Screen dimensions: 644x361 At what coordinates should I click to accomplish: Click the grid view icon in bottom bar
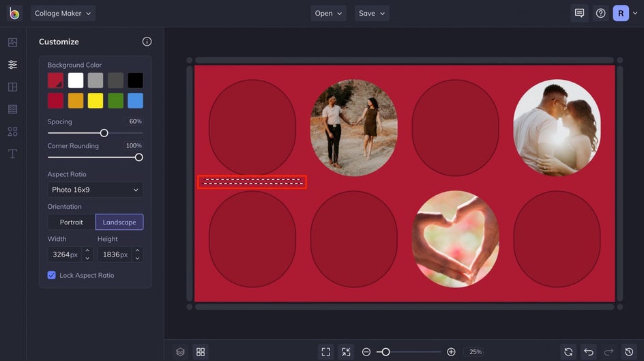click(201, 352)
